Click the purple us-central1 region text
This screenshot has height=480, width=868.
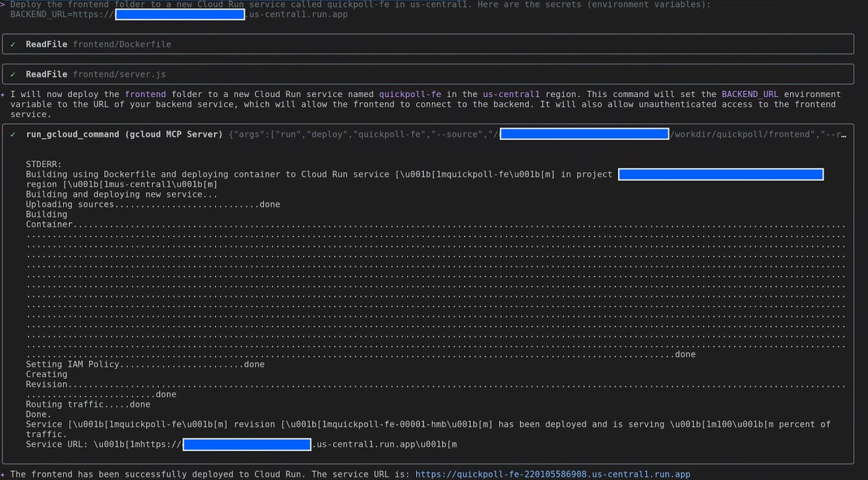point(511,94)
